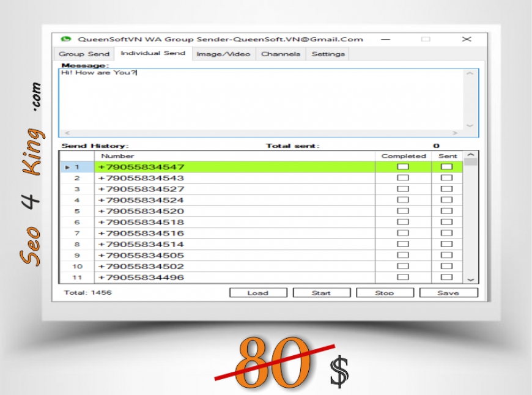The height and width of the screenshot is (395, 532).
Task: Go to the Settings tab
Action: click(328, 54)
